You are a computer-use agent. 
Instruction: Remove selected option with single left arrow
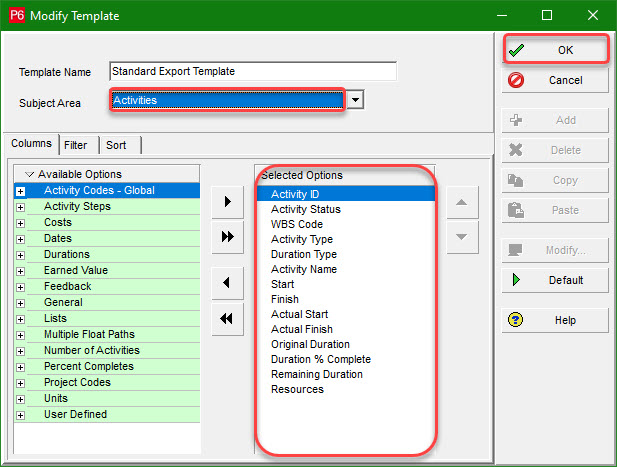tap(227, 282)
